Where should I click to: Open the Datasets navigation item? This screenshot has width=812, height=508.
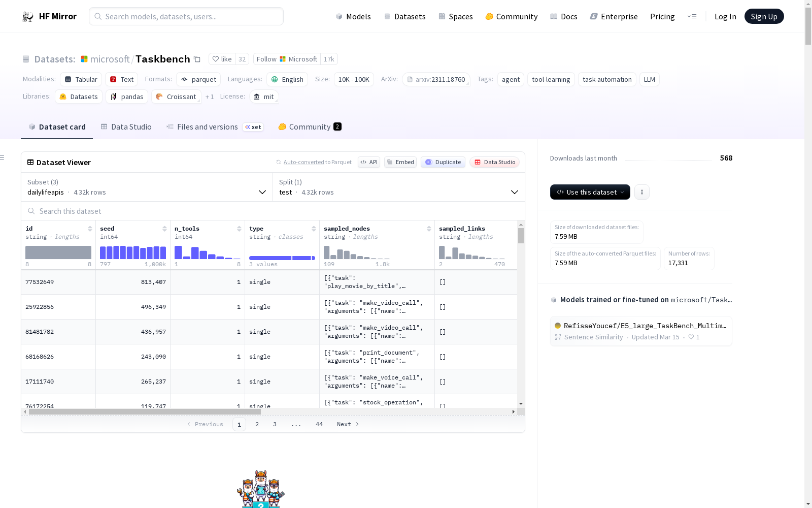point(404,16)
